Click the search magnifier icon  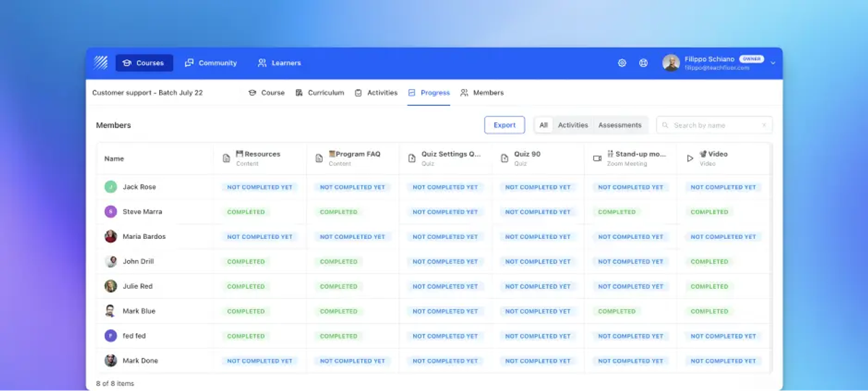[665, 125]
